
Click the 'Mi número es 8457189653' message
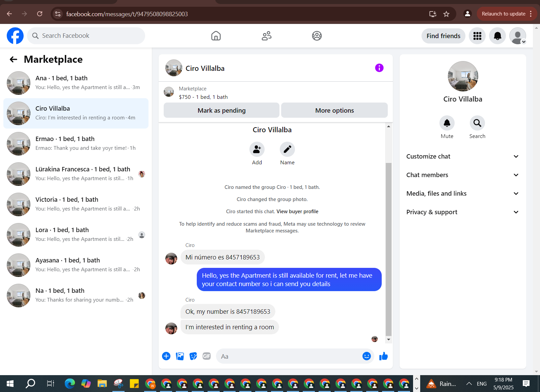(x=222, y=257)
